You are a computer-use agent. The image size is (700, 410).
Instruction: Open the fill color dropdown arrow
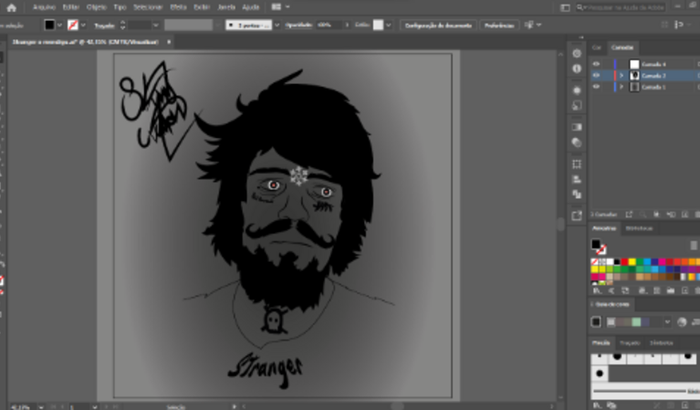click(x=60, y=25)
